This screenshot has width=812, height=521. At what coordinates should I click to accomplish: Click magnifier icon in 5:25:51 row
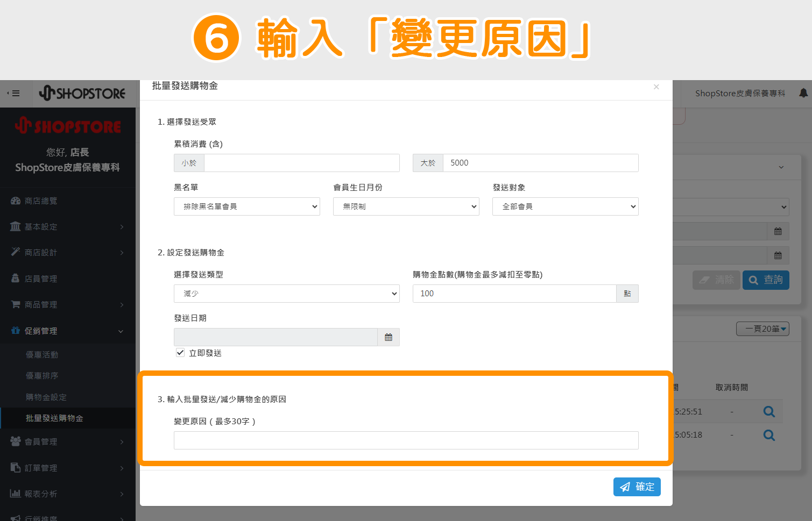tap(769, 412)
